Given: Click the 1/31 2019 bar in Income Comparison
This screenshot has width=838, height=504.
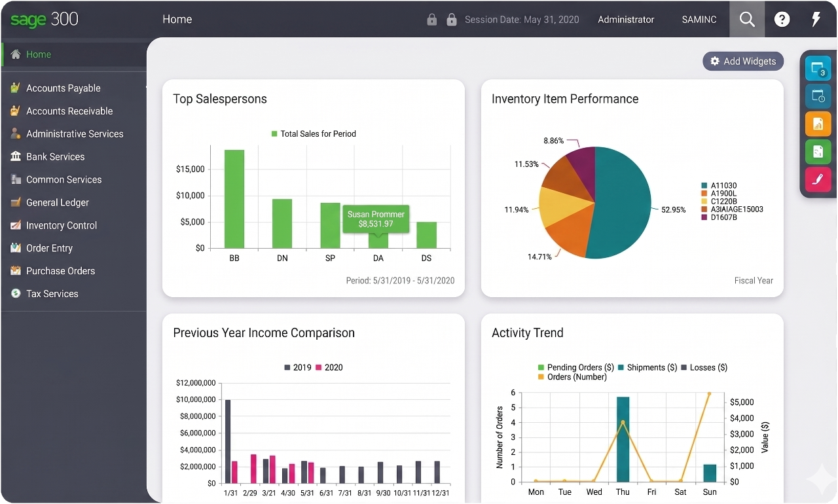Looking at the screenshot, I should coord(228,441).
